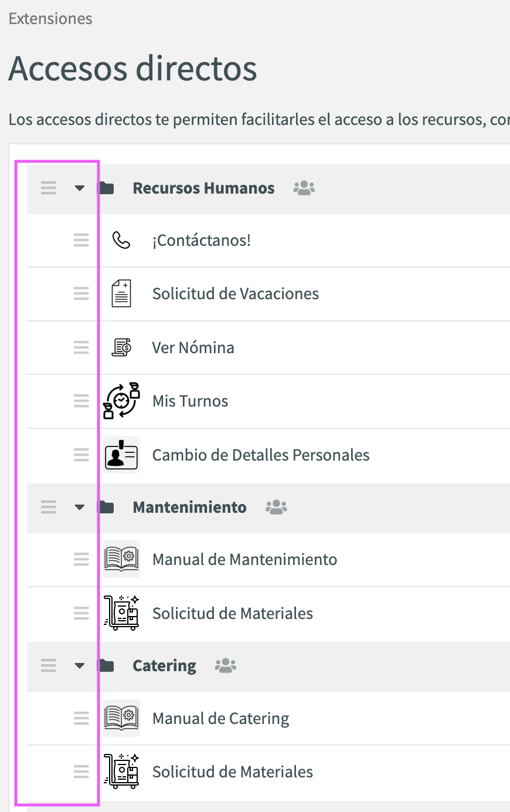Click cart icon of Solicitud de Materiales under Catering
Viewport: 510px width, 812px height.
pyautogui.click(x=121, y=772)
